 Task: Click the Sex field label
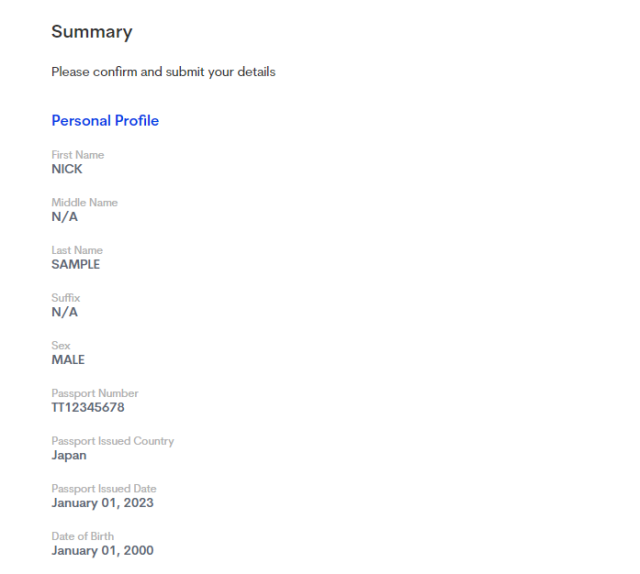[x=61, y=346]
